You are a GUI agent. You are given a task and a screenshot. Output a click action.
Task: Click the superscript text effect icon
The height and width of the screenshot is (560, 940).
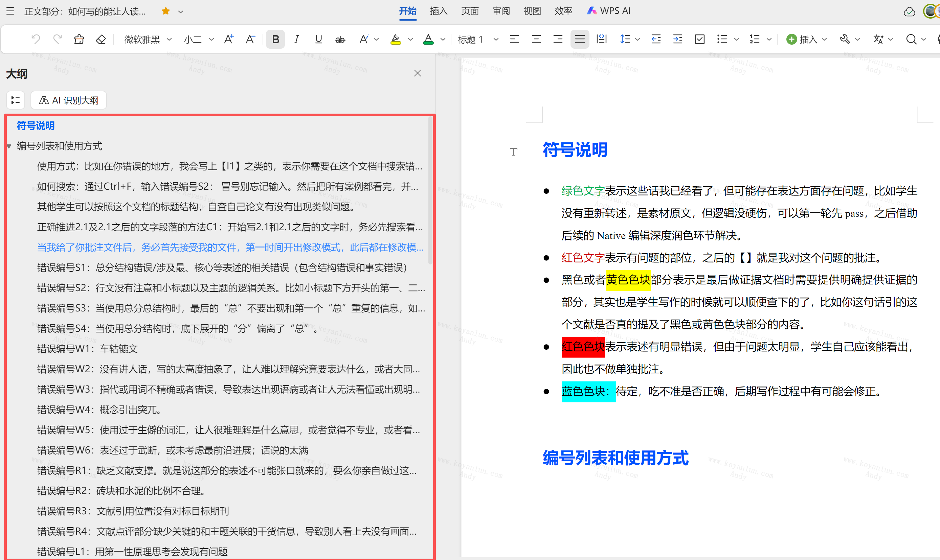pyautogui.click(x=363, y=39)
